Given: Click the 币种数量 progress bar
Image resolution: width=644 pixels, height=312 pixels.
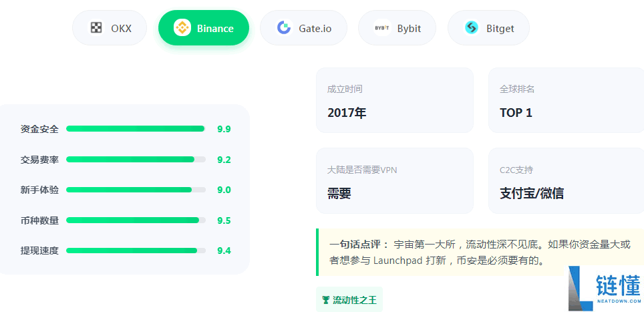Looking at the screenshot, I should (x=136, y=220).
